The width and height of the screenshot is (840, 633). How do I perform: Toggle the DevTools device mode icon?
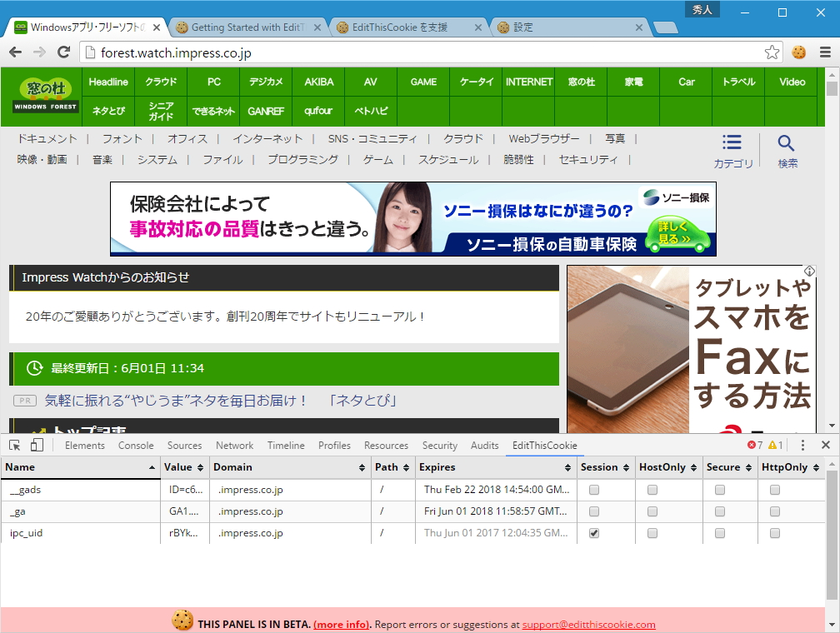(37, 445)
